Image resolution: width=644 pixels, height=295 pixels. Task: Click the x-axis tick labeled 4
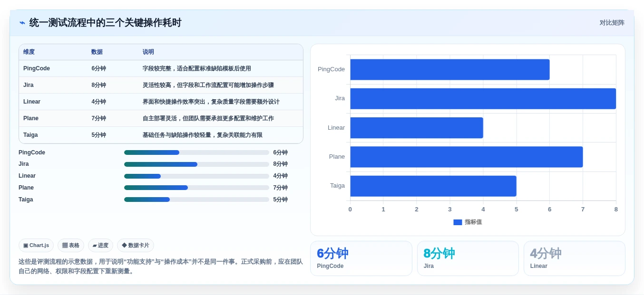click(x=483, y=209)
